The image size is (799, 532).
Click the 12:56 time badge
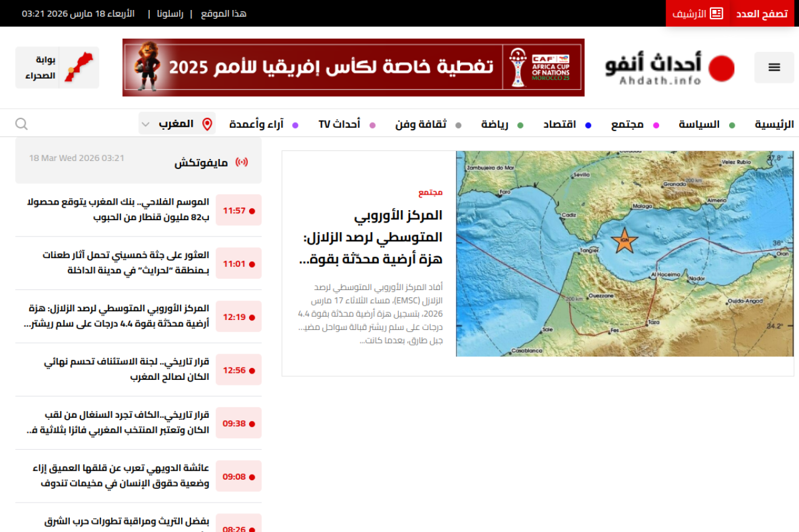(x=238, y=370)
